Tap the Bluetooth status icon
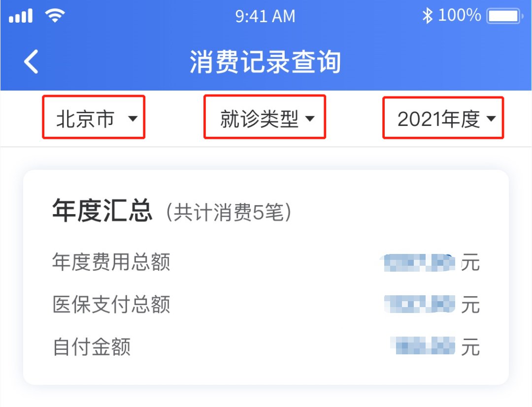532x407 pixels. pyautogui.click(x=427, y=16)
